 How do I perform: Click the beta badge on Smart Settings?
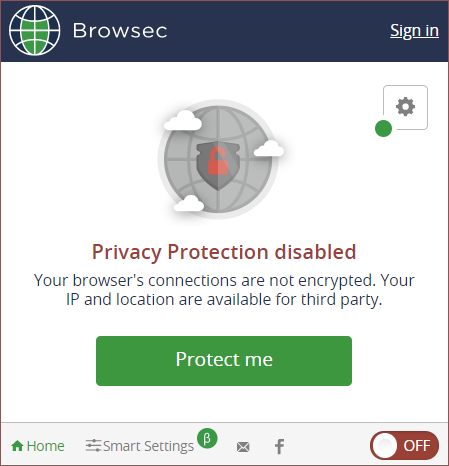pyautogui.click(x=207, y=438)
